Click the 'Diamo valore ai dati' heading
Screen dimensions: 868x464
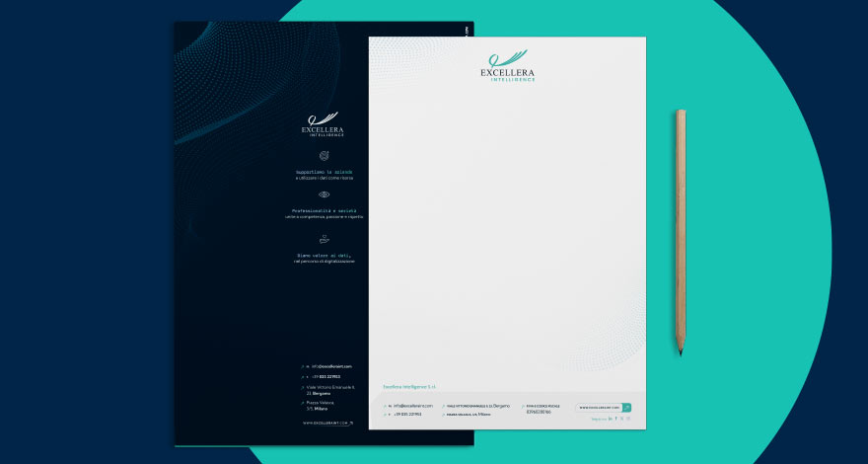tap(324, 255)
